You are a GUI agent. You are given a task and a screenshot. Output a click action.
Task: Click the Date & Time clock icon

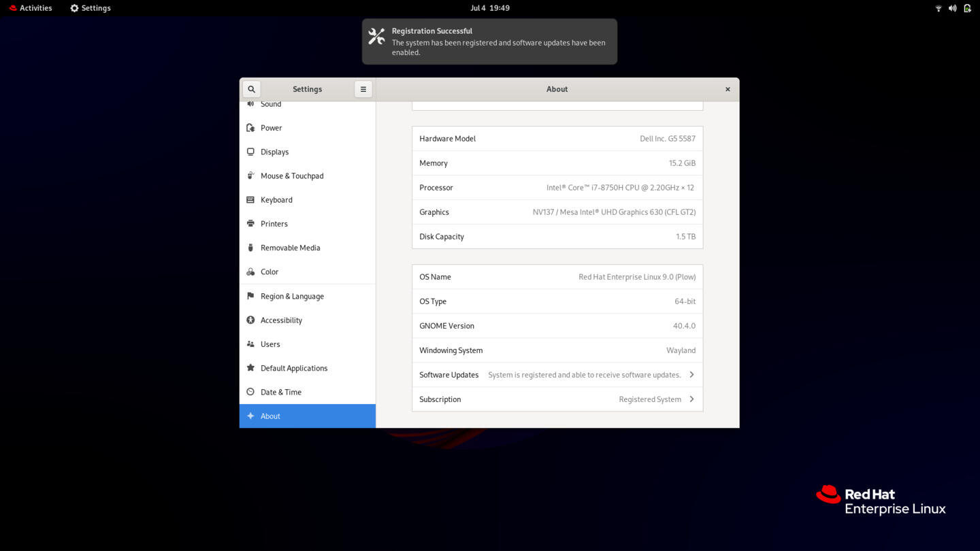click(x=250, y=392)
